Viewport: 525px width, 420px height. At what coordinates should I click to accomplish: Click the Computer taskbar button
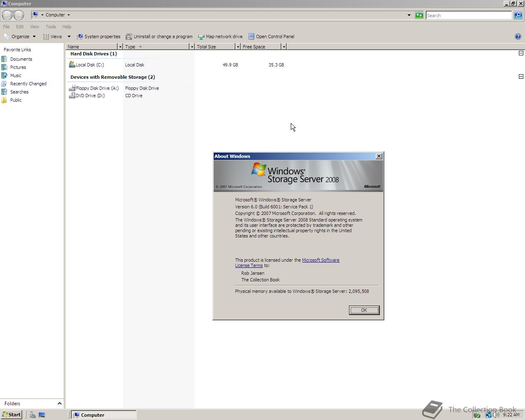coord(104,415)
